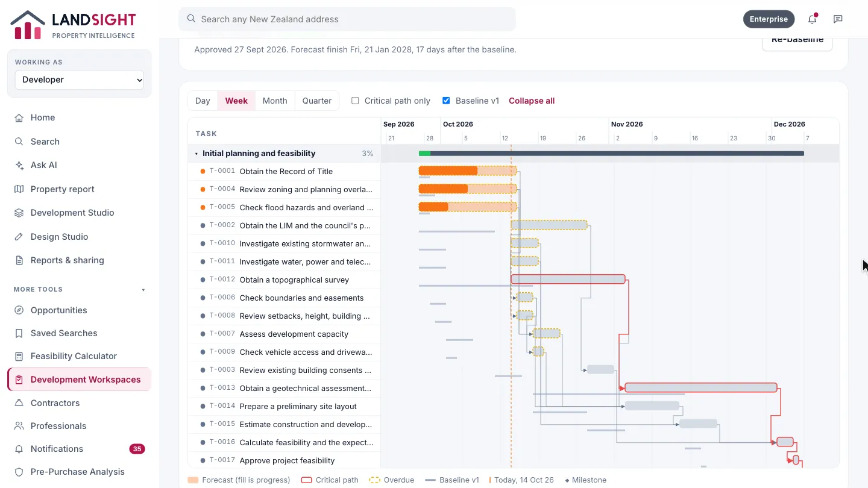Open the Working As Developer dropdown
Screen dimensions: 868x488
[80, 80]
